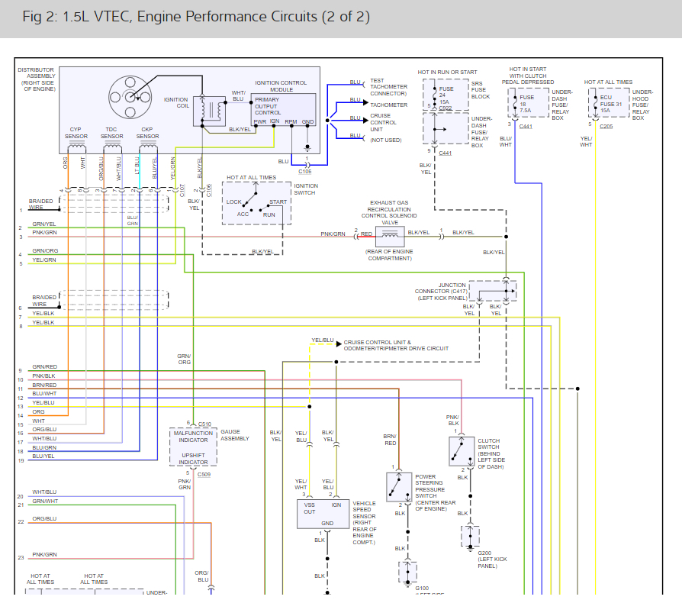Click the distributor rotor circle symbol
The width and height of the screenshot is (682, 616).
point(131,96)
